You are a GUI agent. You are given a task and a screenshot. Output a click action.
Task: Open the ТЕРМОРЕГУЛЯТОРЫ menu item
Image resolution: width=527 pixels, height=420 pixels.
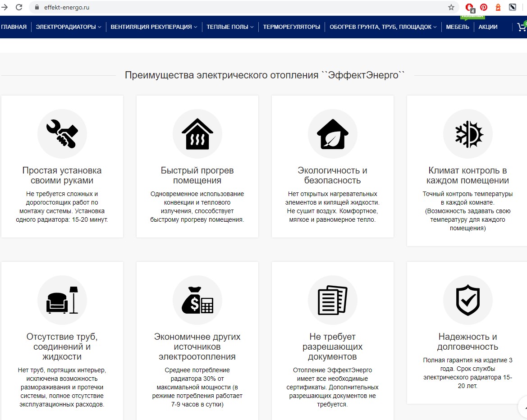(x=291, y=27)
